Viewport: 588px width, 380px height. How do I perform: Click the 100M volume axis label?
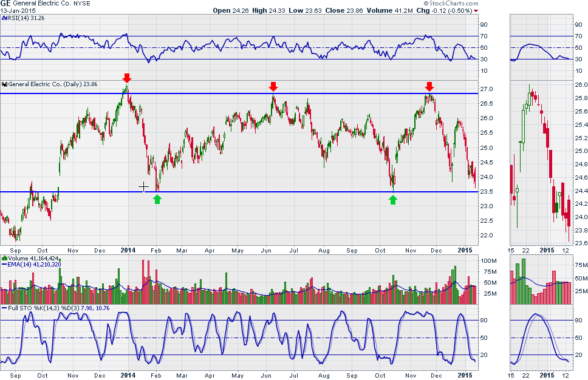click(489, 261)
